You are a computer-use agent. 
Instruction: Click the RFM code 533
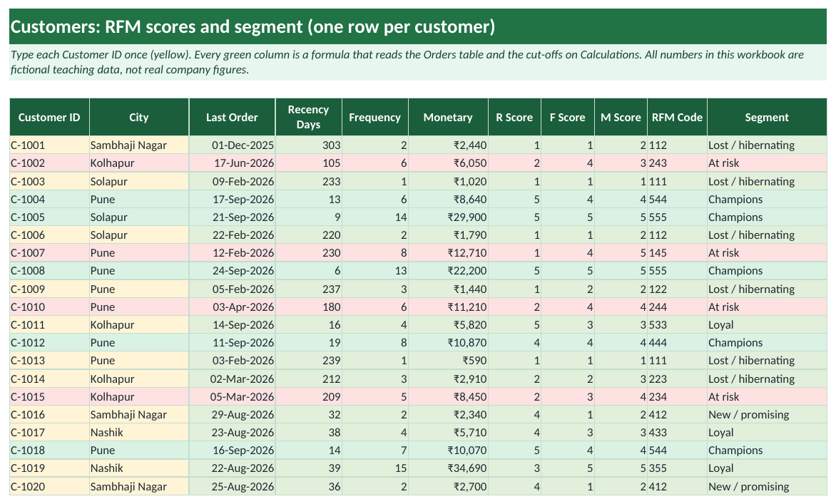coord(677,324)
